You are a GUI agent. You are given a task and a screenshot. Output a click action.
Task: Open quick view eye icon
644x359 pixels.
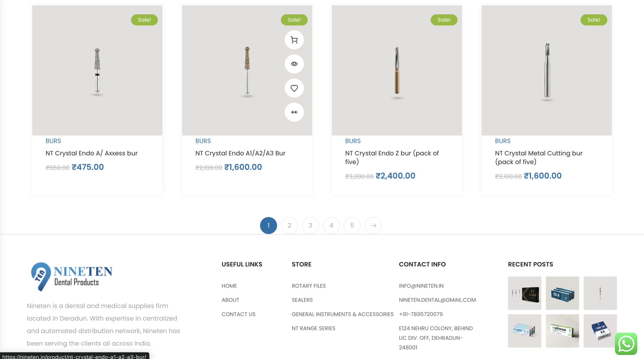(x=294, y=64)
